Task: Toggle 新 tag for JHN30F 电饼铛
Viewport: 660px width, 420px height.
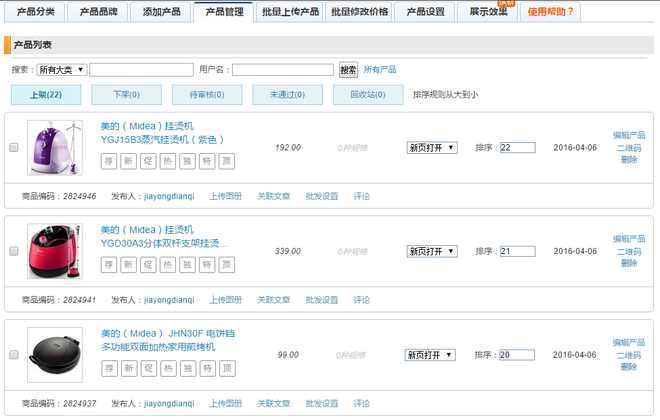Action: (129, 368)
